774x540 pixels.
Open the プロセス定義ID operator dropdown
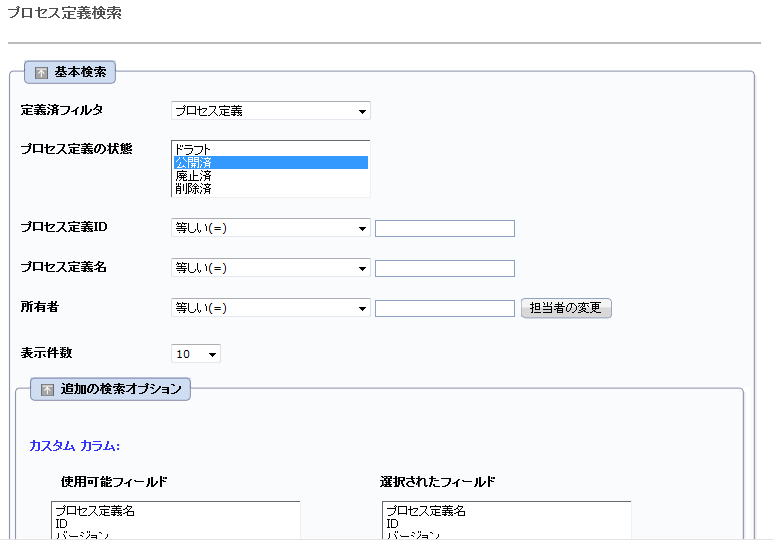click(271, 228)
